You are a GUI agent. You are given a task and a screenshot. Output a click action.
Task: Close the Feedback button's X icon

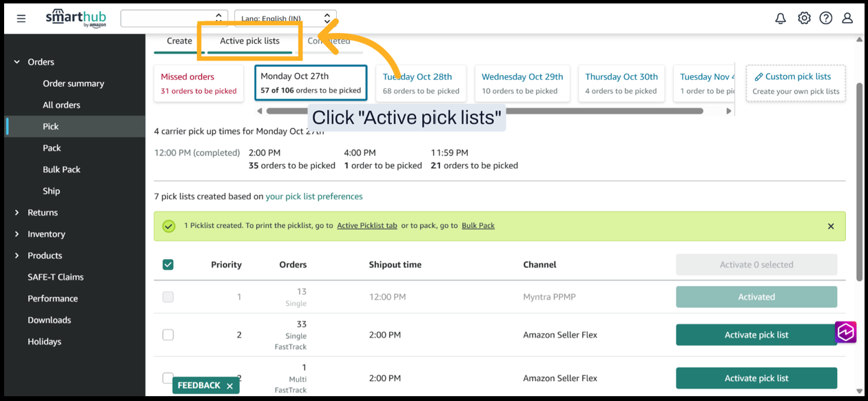tap(230, 386)
